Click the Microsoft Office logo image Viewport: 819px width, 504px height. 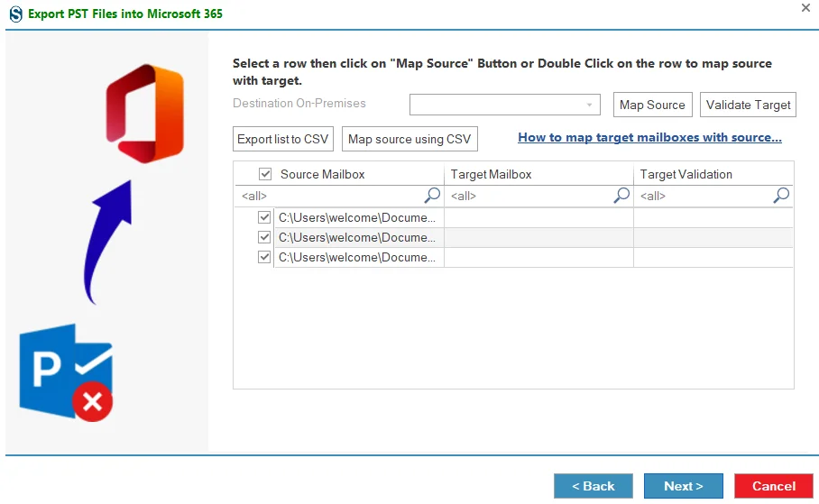click(144, 114)
